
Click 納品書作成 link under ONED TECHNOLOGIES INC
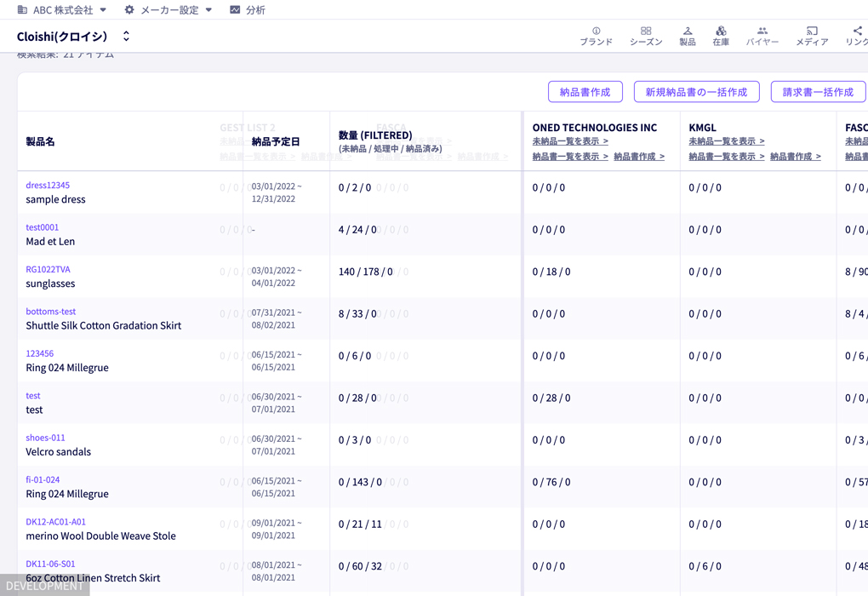click(639, 157)
